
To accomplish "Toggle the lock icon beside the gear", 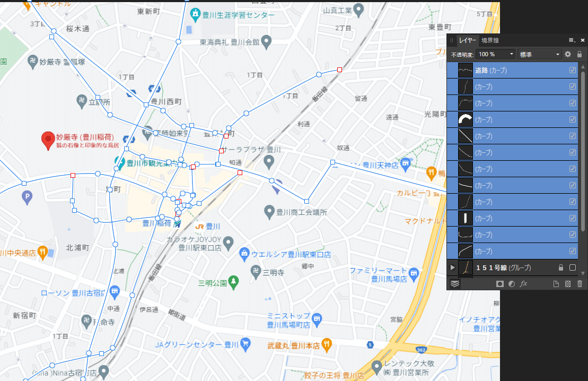I will point(580,54).
